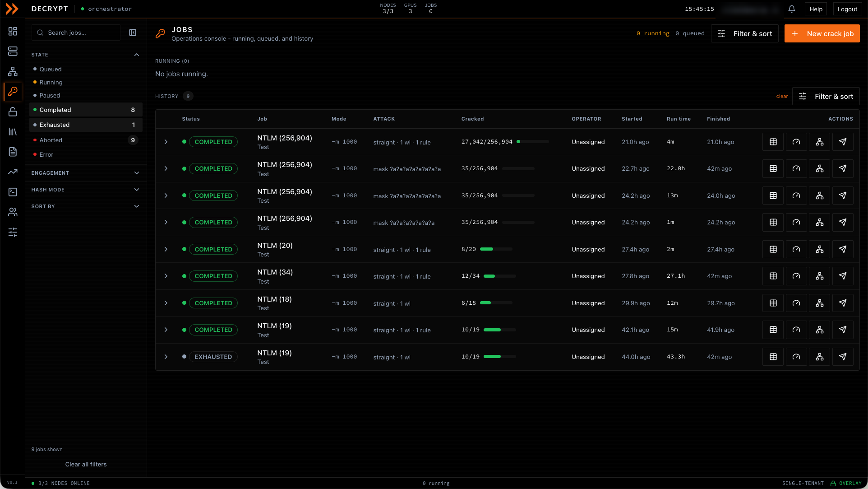Image resolution: width=868 pixels, height=489 pixels.
Task: Open gauge icon for 22.7h ago job
Action: pyautogui.click(x=796, y=168)
